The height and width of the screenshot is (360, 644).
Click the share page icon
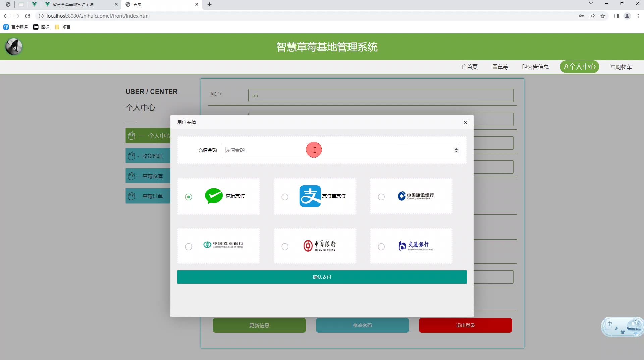pos(592,16)
